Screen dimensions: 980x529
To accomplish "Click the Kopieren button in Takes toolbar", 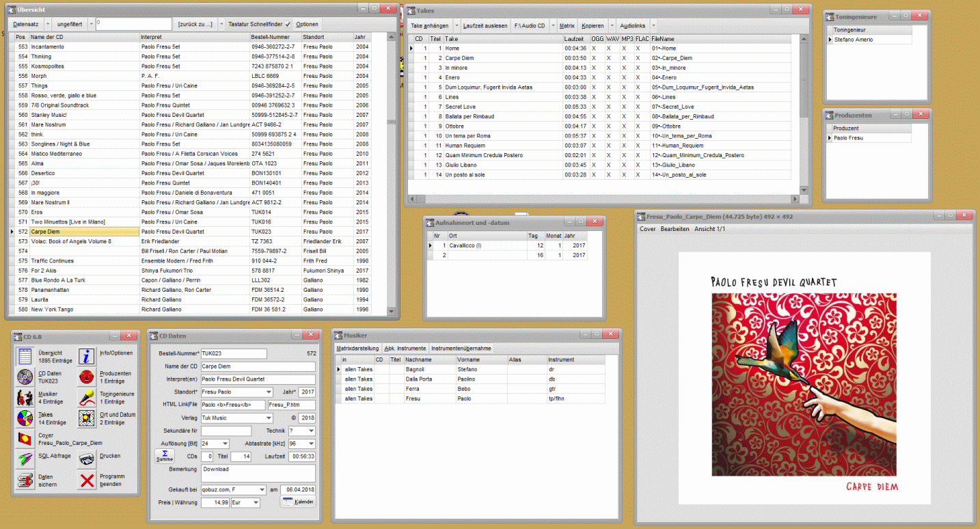I will point(593,25).
